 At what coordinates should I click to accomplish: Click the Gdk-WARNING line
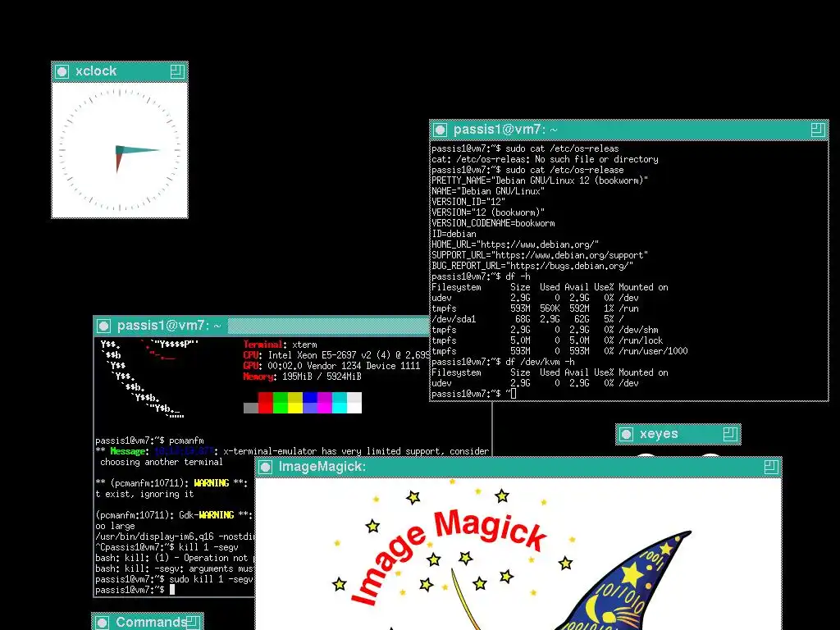click(174, 515)
